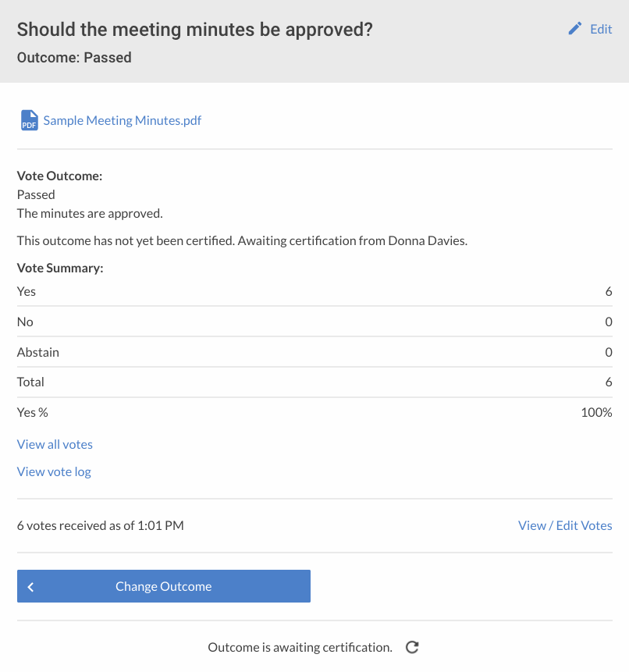This screenshot has width=629, height=672.
Task: Select the refresh icon to check certification status
Action: pos(412,647)
